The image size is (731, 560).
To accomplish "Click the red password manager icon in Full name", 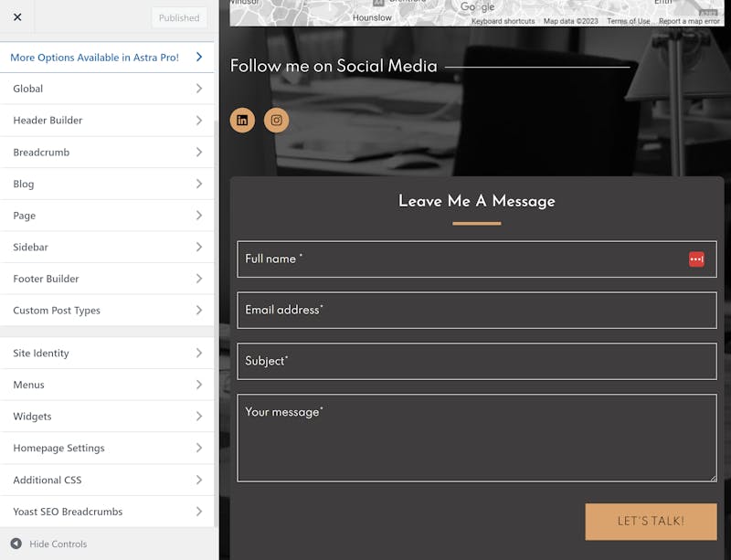I will click(696, 259).
